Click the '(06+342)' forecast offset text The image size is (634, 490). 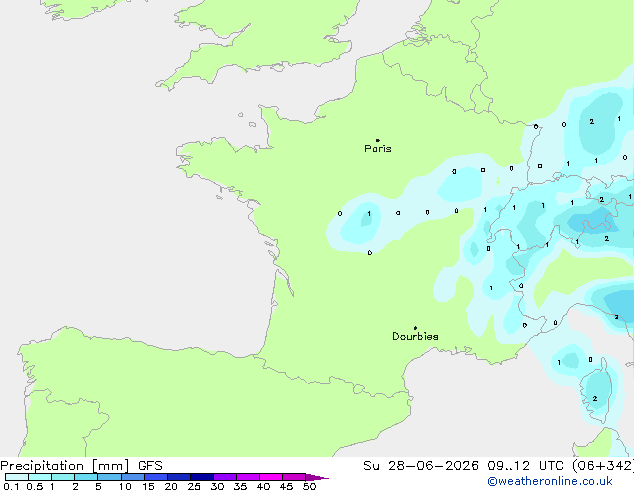[x=603, y=466]
